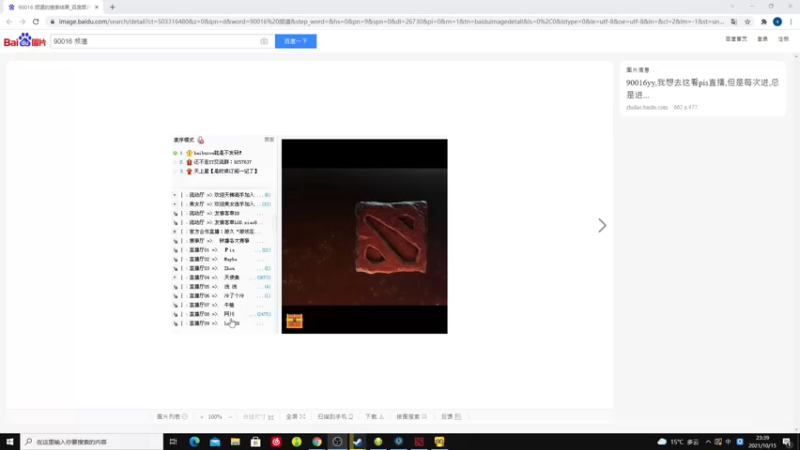800x450 pixels.
Task: Click the 注册 register link
Action: point(783,39)
